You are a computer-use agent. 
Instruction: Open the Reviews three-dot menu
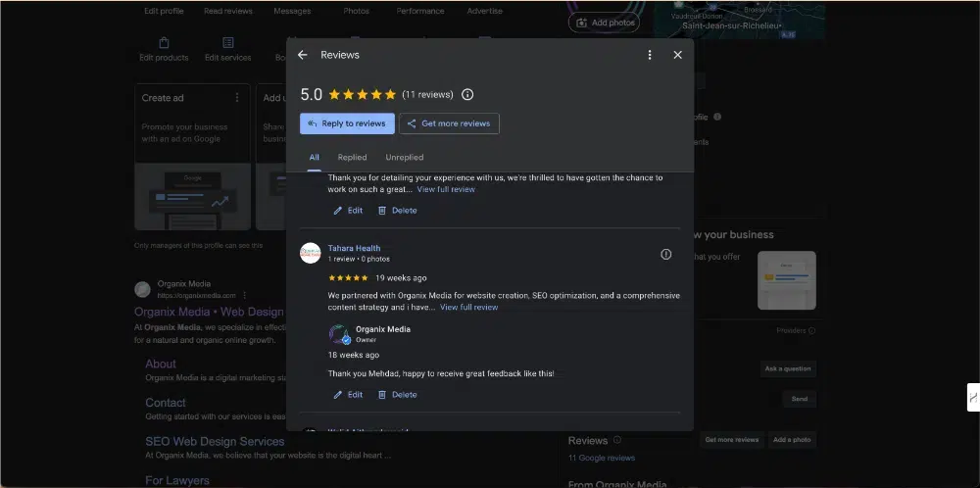pos(650,55)
